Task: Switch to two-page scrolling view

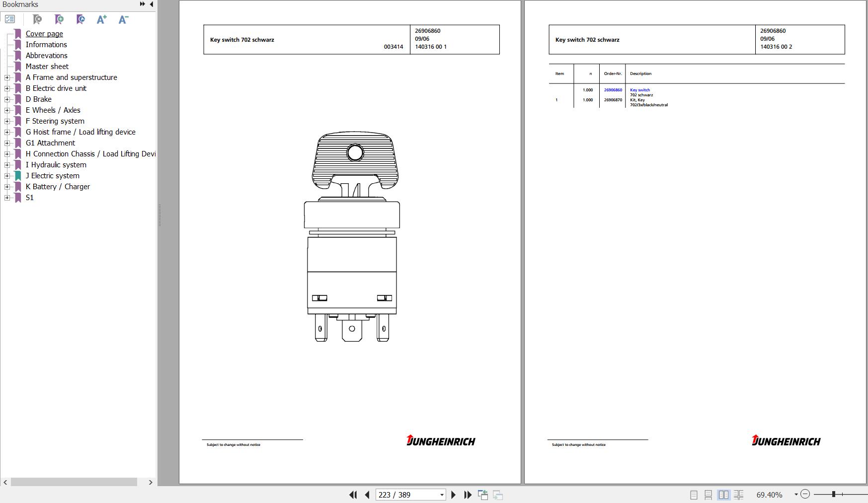Action: pyautogui.click(x=739, y=495)
